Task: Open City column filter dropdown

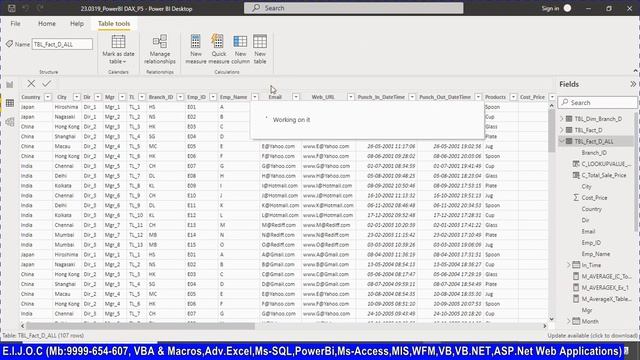Action: point(76,97)
